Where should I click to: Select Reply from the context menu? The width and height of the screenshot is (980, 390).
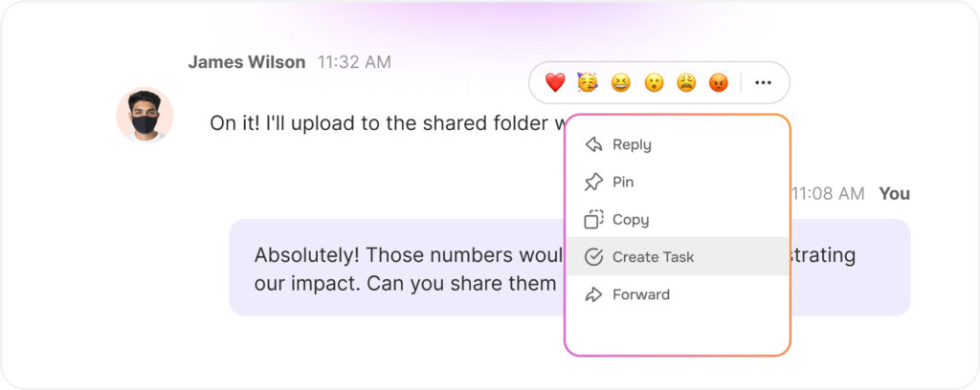[632, 144]
